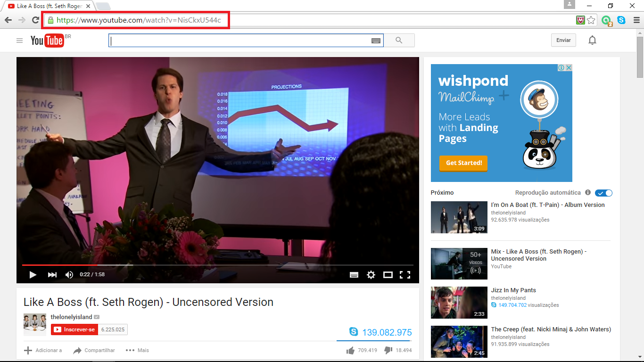The width and height of the screenshot is (644, 362).
Task: Open Mix - Like A Boss title link
Action: click(x=539, y=255)
